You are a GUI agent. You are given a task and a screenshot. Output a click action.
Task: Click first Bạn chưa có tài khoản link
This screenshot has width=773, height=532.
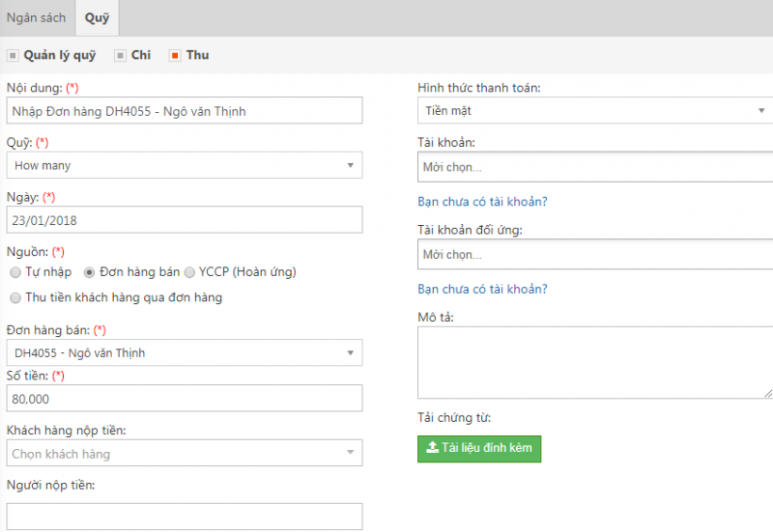pos(482,202)
